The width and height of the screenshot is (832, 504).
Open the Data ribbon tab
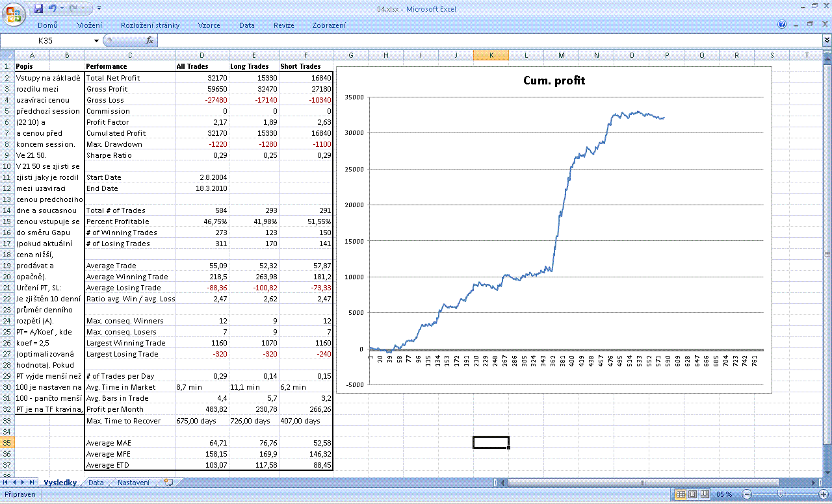click(246, 25)
